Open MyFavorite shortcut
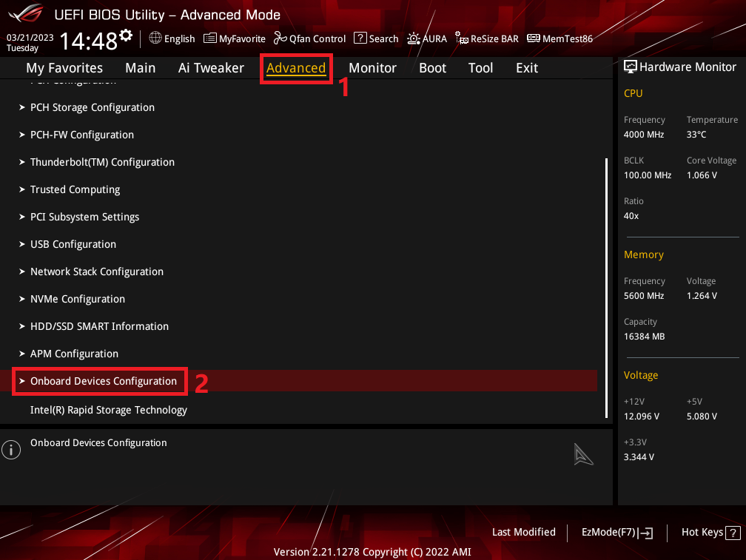This screenshot has height=560, width=746. [x=235, y=38]
